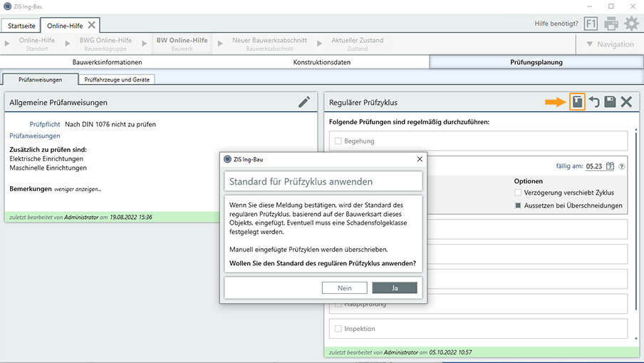
Task: Toggle Aussetzen bei Überschneidungen checkbox
Action: (518, 205)
